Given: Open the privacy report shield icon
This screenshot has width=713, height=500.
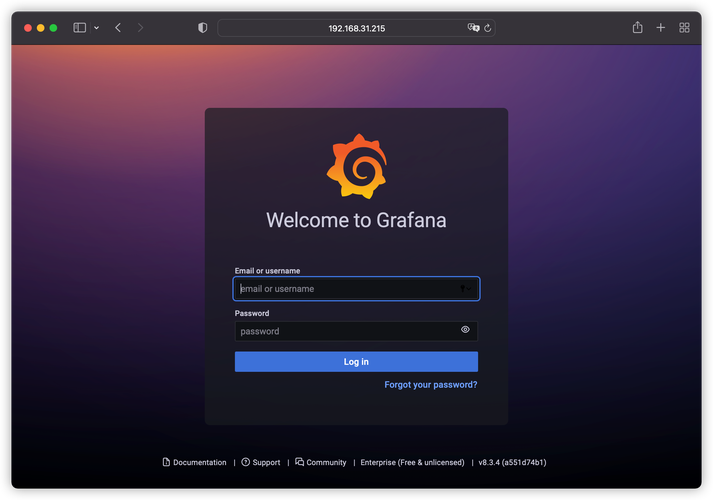Looking at the screenshot, I should click(203, 28).
